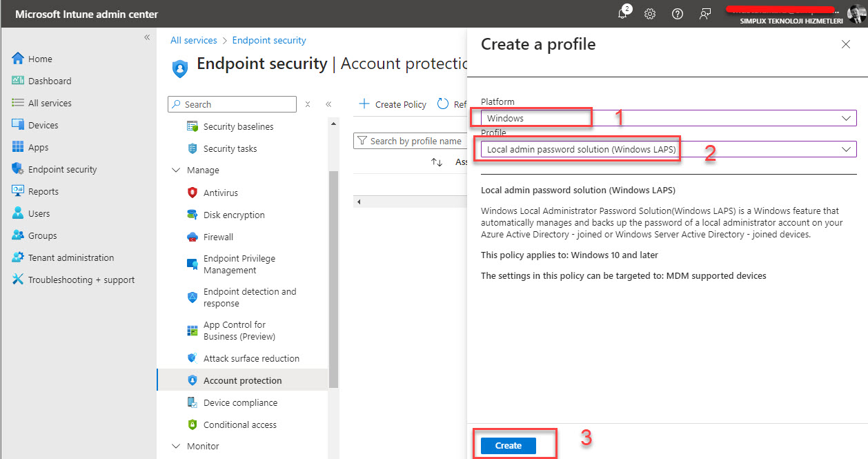This screenshot has height=459, width=868.
Task: Click the Refresh icon in toolbar
Action: (442, 104)
